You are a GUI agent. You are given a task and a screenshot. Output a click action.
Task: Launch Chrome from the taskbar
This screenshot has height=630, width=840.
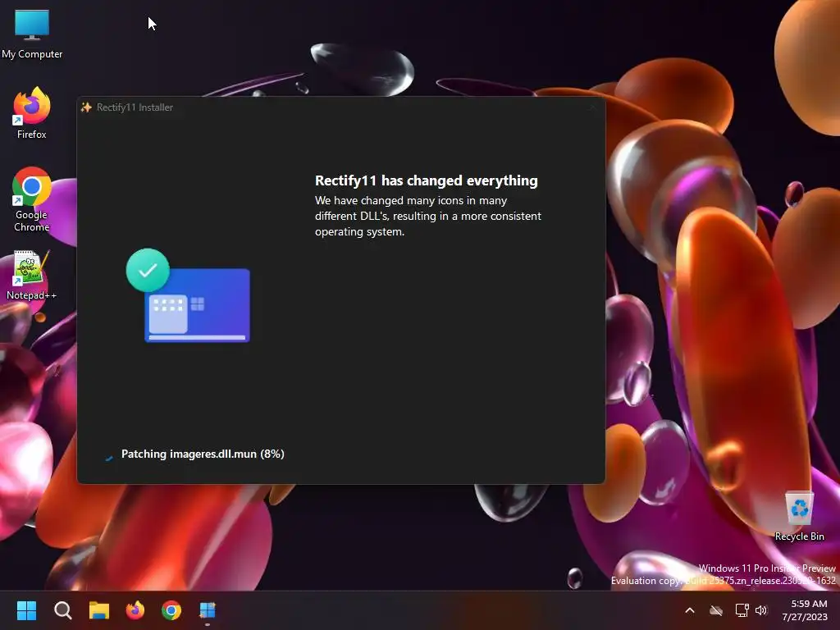click(x=171, y=610)
